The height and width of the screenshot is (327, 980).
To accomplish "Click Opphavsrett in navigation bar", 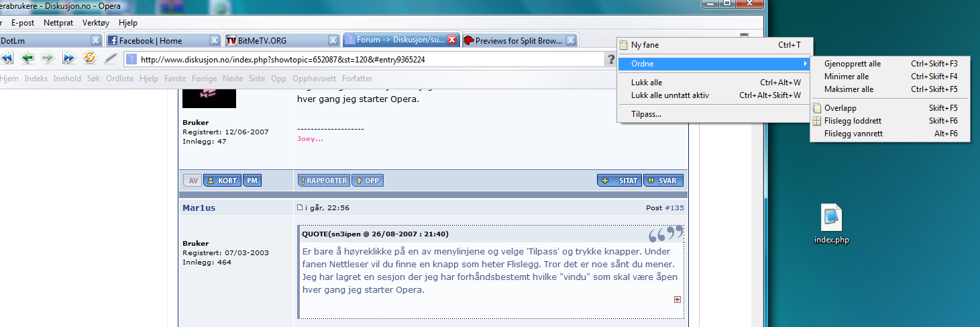I will pos(315,79).
